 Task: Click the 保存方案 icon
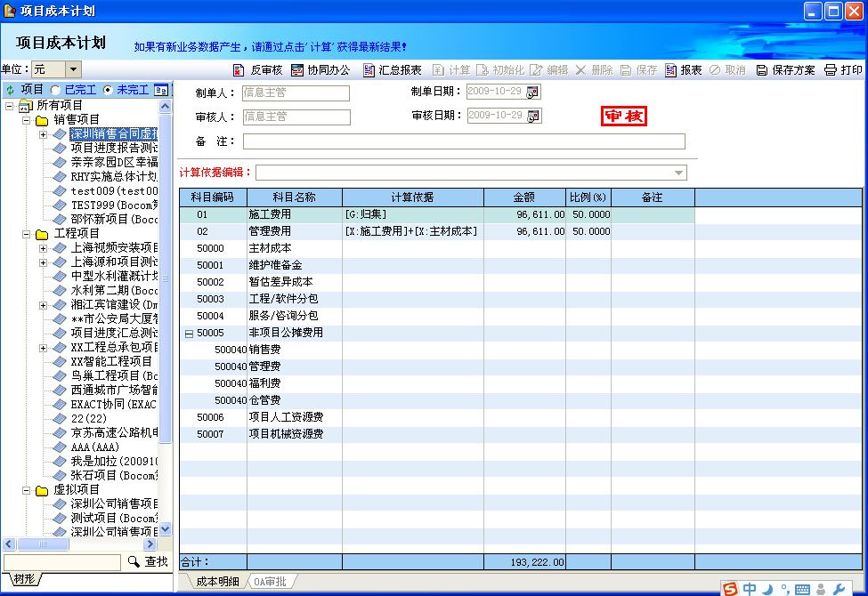[x=762, y=70]
